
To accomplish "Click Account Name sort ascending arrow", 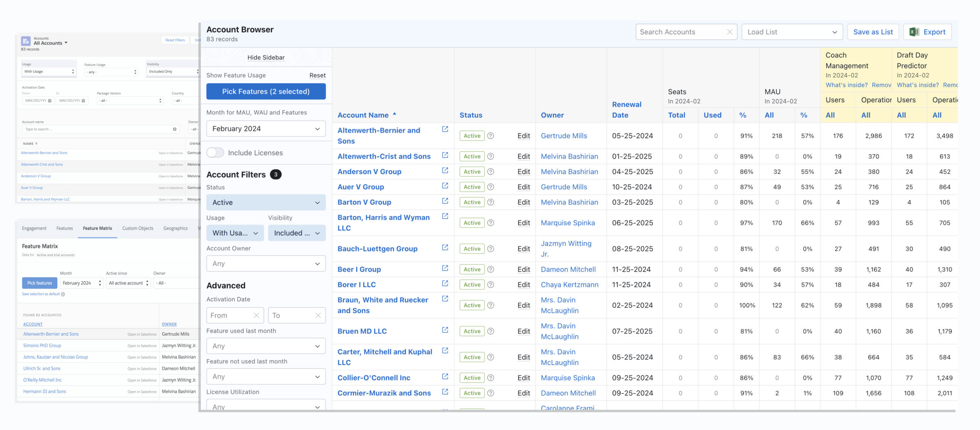I will 394,114.
